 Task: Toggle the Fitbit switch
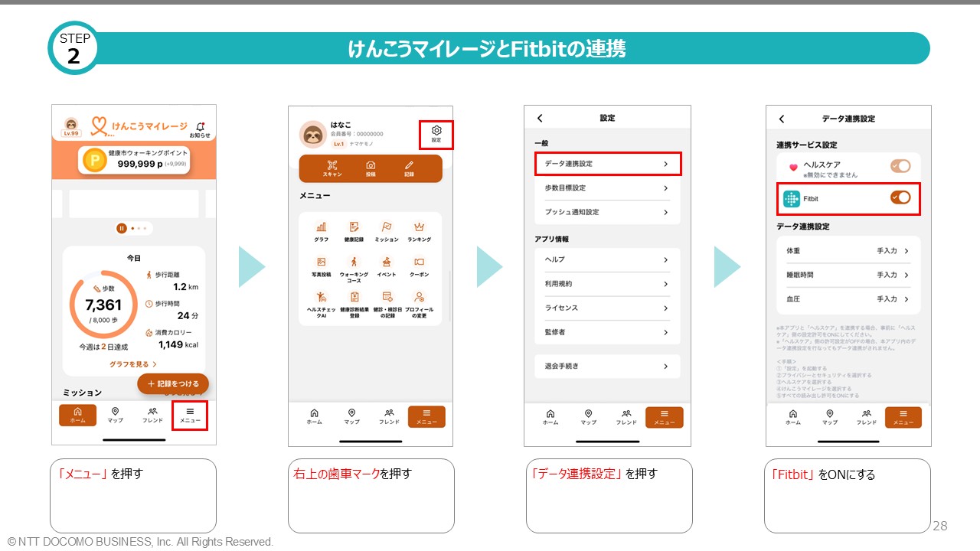point(900,198)
